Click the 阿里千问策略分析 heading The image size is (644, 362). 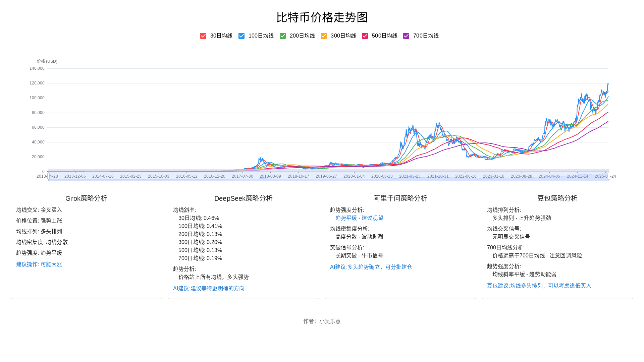(400, 198)
